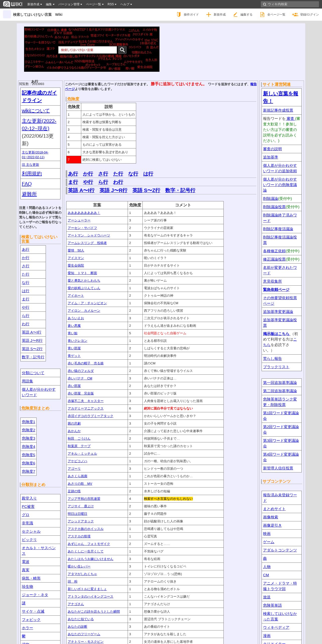Click red comment 社会問題となった自殺ゲーム

pyautogui.click(x=165, y=333)
